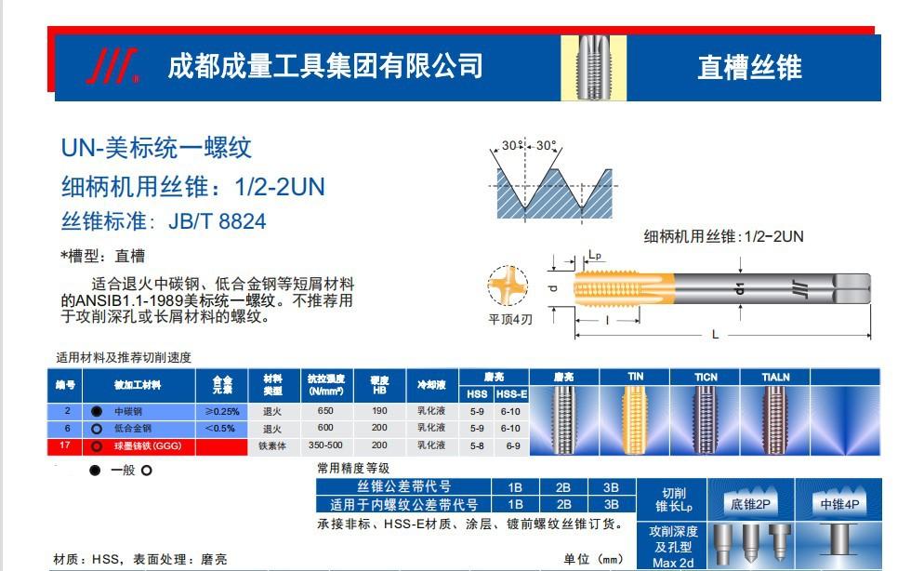This screenshot has height=571, width=924.
Task: Click the bright-finish (磨亮) tap image
Action: [x=564, y=420]
